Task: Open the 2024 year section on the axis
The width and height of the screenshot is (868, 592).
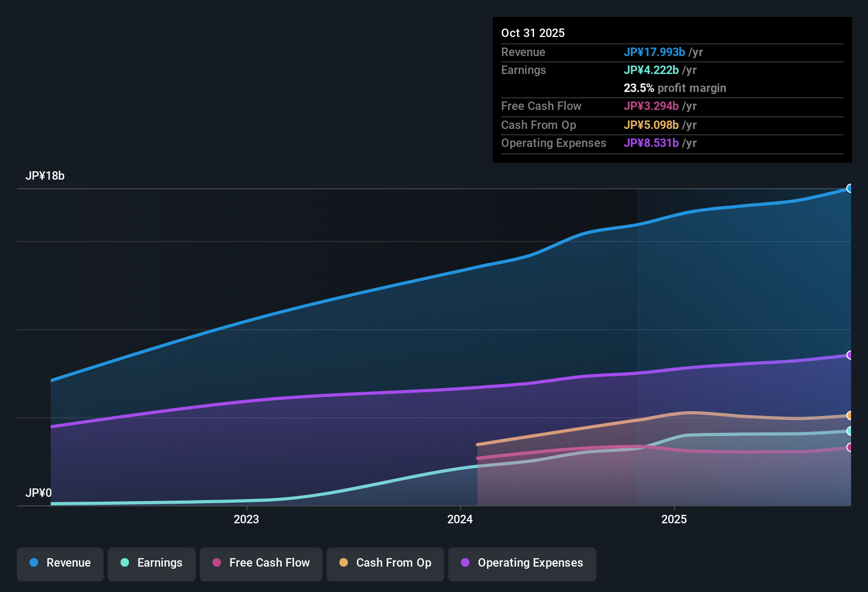Action: (459, 520)
